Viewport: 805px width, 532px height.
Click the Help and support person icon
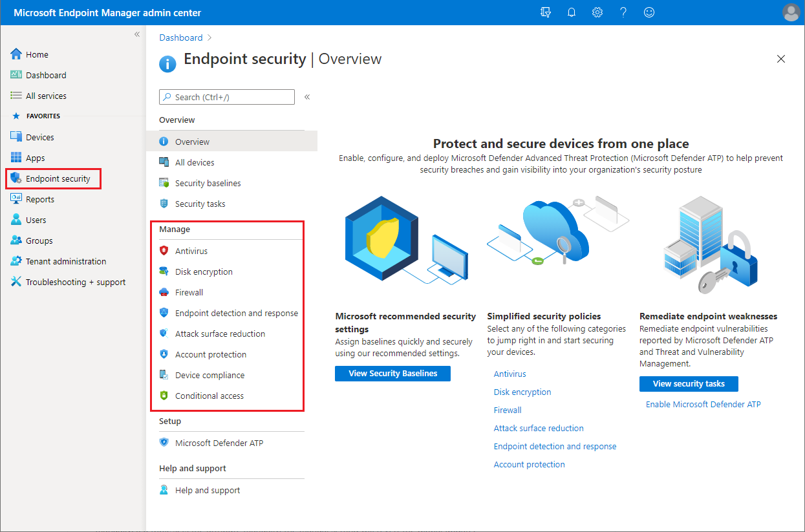(164, 490)
